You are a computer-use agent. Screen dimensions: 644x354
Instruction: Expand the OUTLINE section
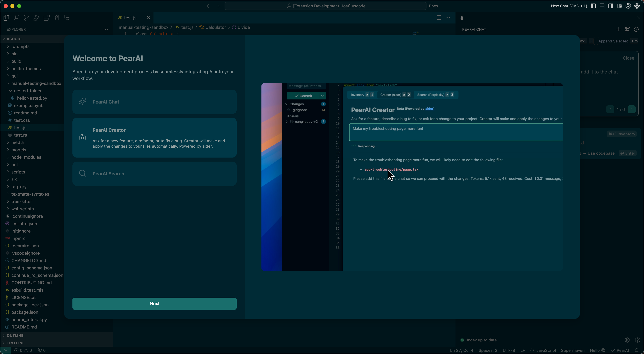point(15,335)
